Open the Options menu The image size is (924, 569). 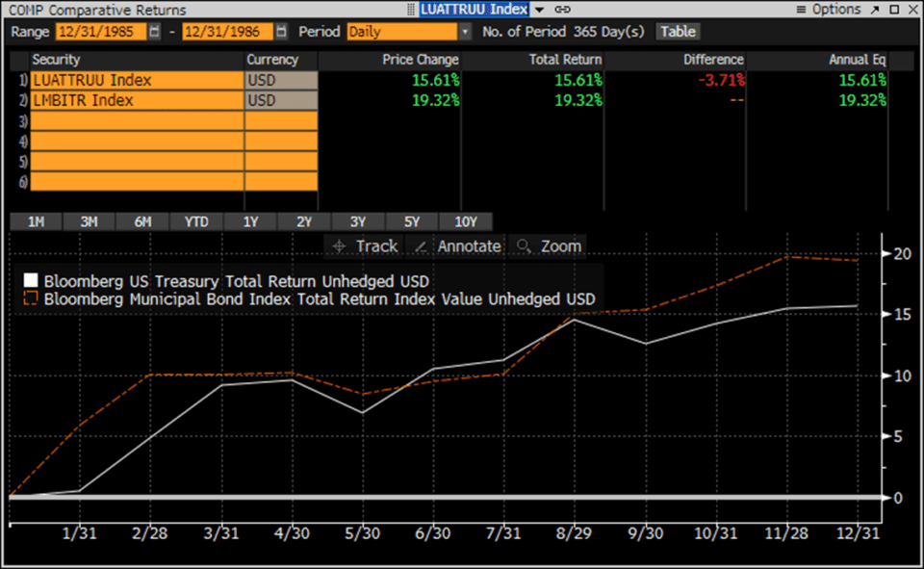click(830, 10)
